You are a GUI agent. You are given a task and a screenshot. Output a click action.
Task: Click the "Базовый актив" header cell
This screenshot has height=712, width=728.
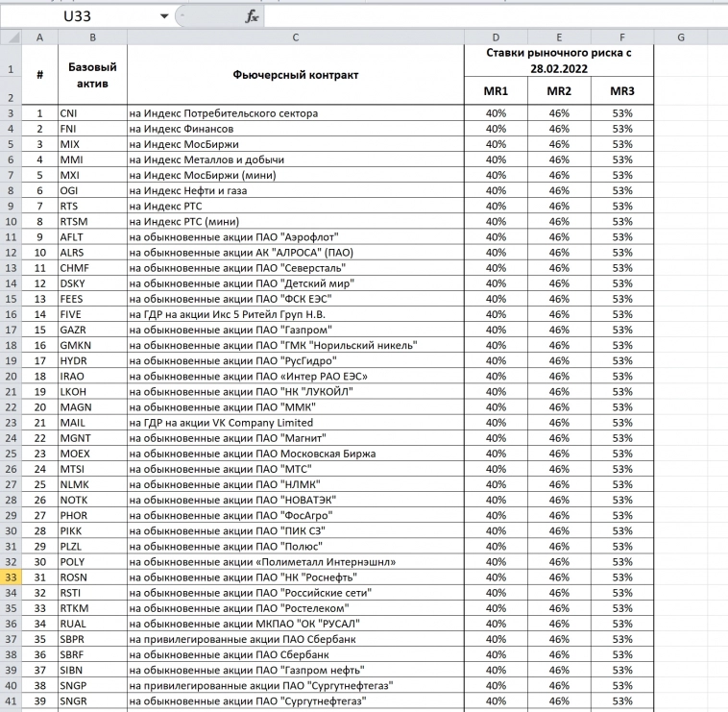(x=92, y=75)
